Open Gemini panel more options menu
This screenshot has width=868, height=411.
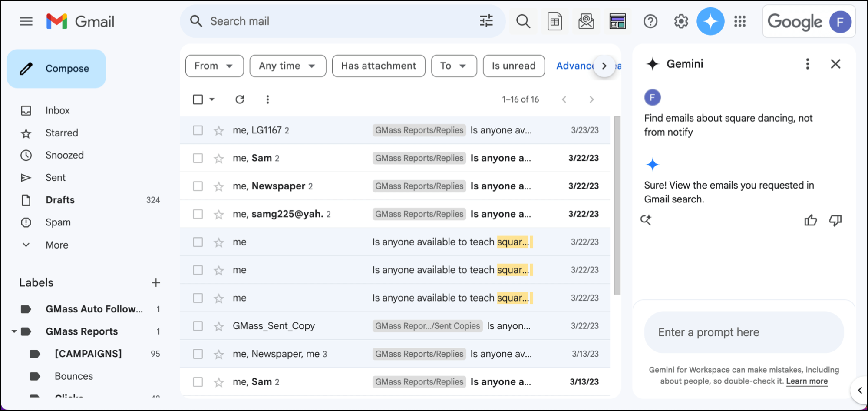807,64
